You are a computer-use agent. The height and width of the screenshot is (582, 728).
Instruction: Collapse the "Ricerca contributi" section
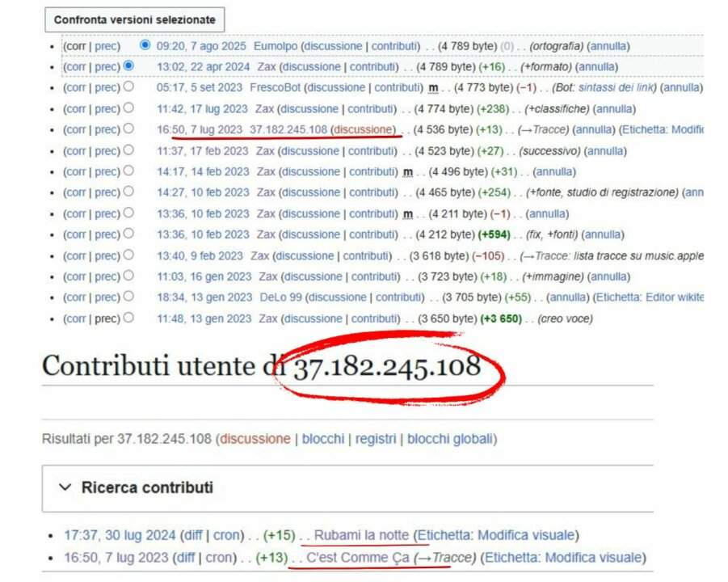[64, 487]
